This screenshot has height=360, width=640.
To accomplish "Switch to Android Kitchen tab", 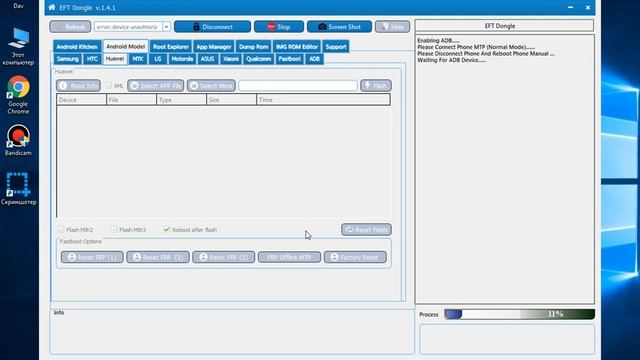I will click(x=77, y=47).
